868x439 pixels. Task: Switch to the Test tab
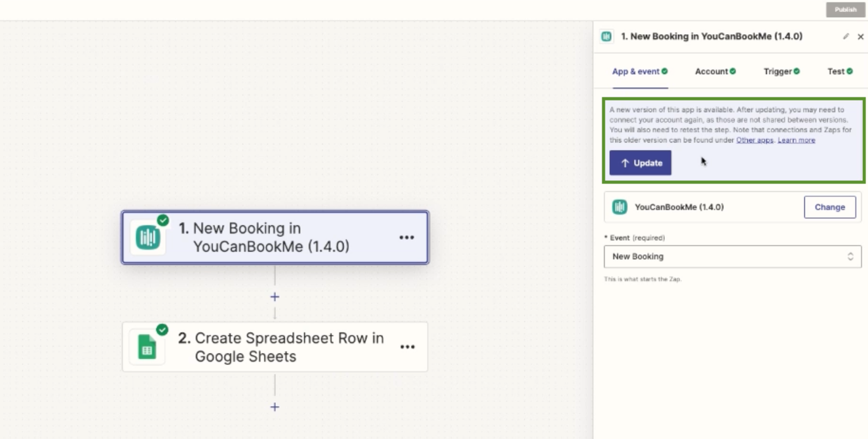pyautogui.click(x=840, y=71)
